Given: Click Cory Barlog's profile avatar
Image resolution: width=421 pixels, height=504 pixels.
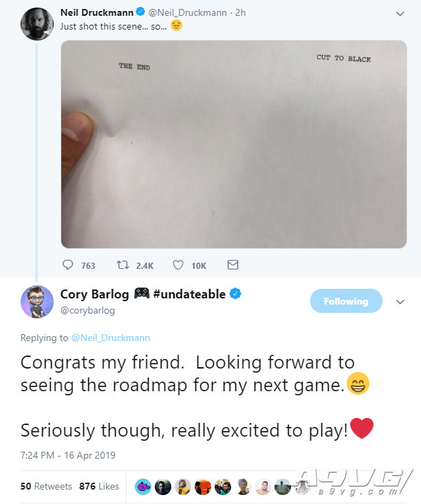Looking at the screenshot, I should (36, 303).
